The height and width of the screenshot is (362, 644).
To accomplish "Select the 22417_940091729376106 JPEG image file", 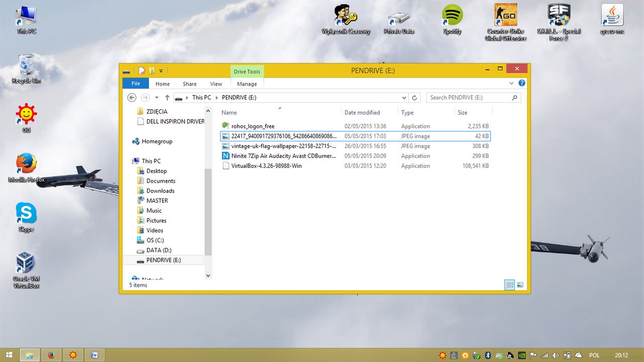I will pyautogui.click(x=355, y=136).
